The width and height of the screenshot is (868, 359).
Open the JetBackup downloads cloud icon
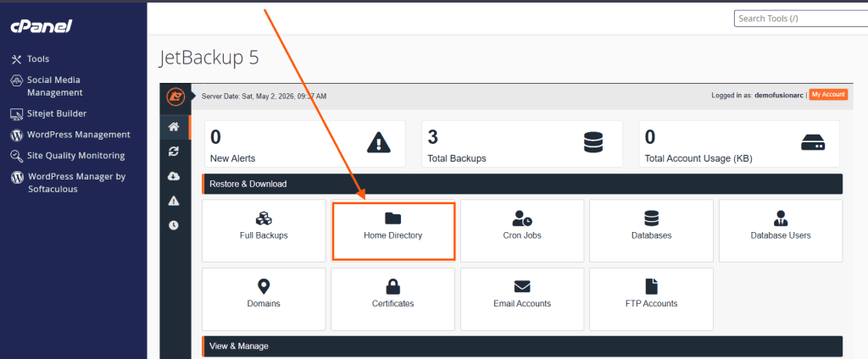click(174, 176)
